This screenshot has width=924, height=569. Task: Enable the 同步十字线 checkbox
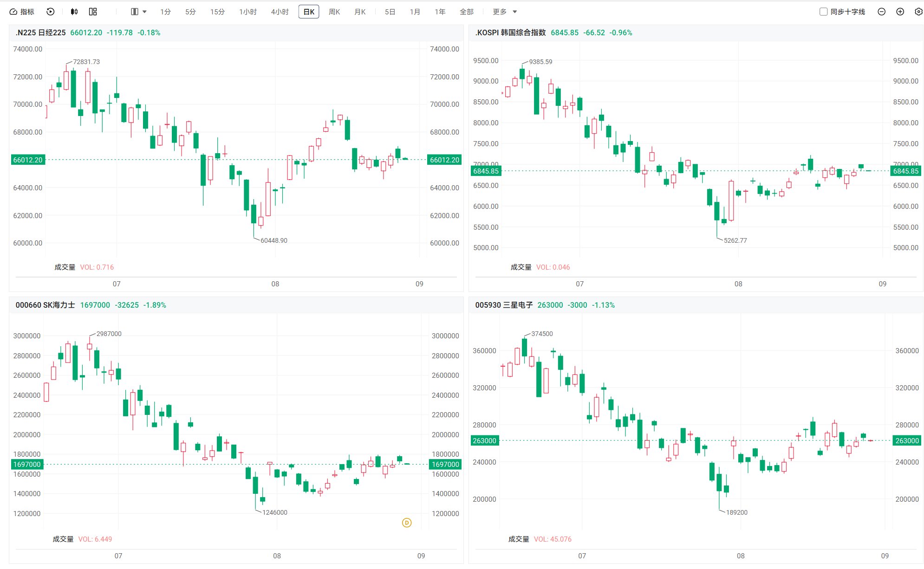pyautogui.click(x=824, y=12)
